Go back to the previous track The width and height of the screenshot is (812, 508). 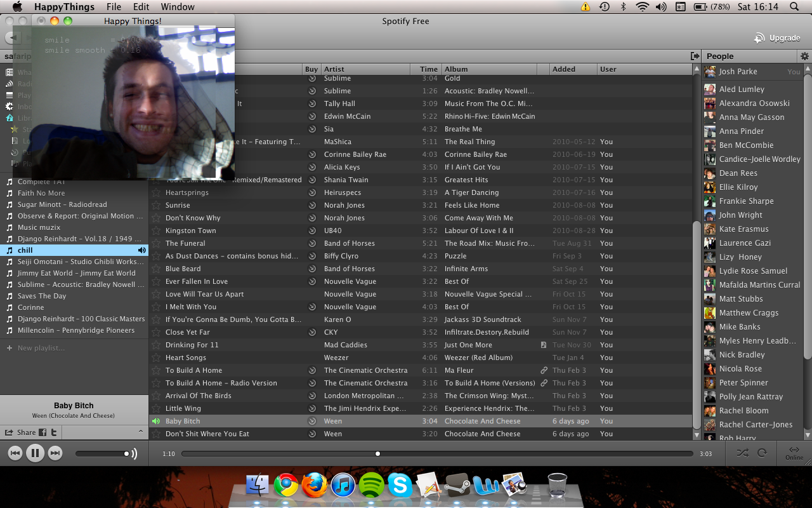pos(15,453)
